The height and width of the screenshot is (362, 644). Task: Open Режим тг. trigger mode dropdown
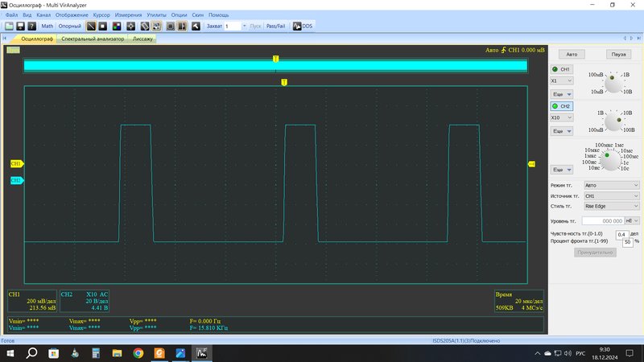pos(611,186)
